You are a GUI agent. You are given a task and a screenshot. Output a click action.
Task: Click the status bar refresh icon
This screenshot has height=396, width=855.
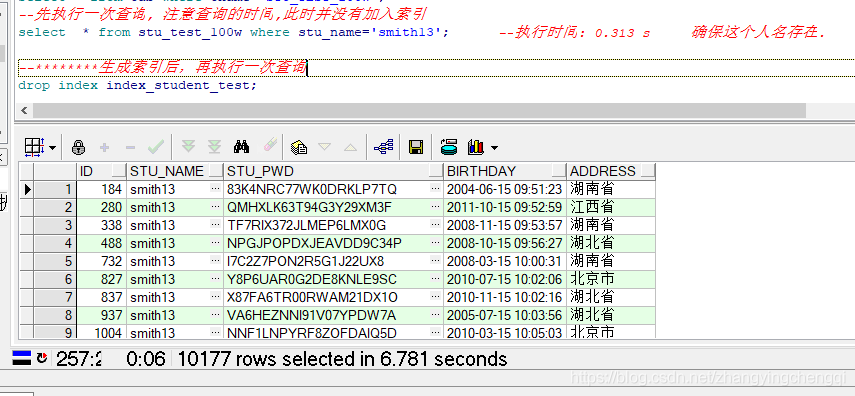tap(42, 358)
